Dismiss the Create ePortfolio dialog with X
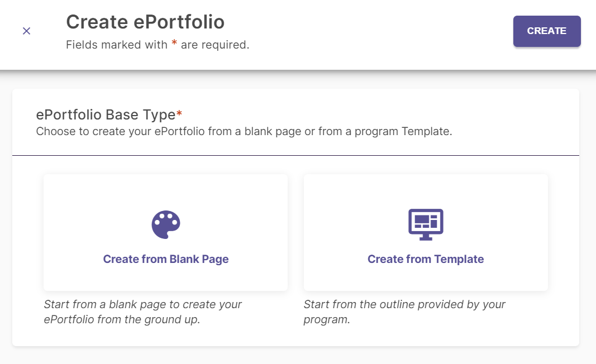The width and height of the screenshot is (596, 364). (x=26, y=31)
